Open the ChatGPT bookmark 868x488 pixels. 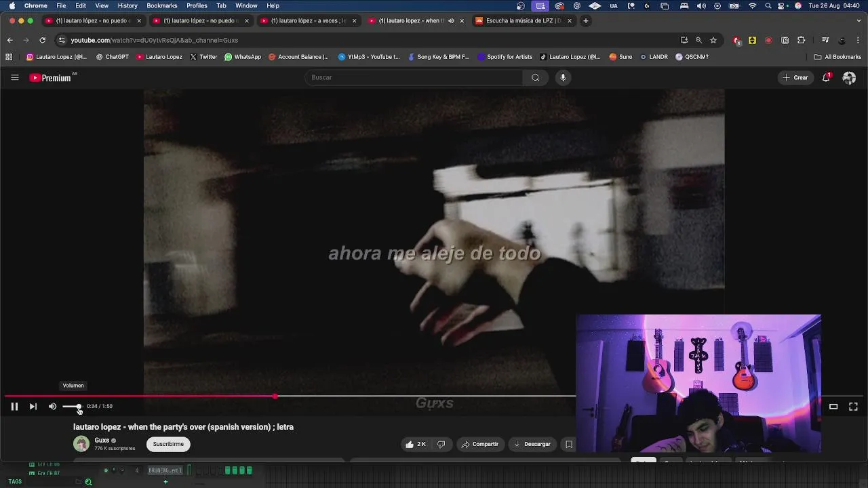click(x=112, y=57)
